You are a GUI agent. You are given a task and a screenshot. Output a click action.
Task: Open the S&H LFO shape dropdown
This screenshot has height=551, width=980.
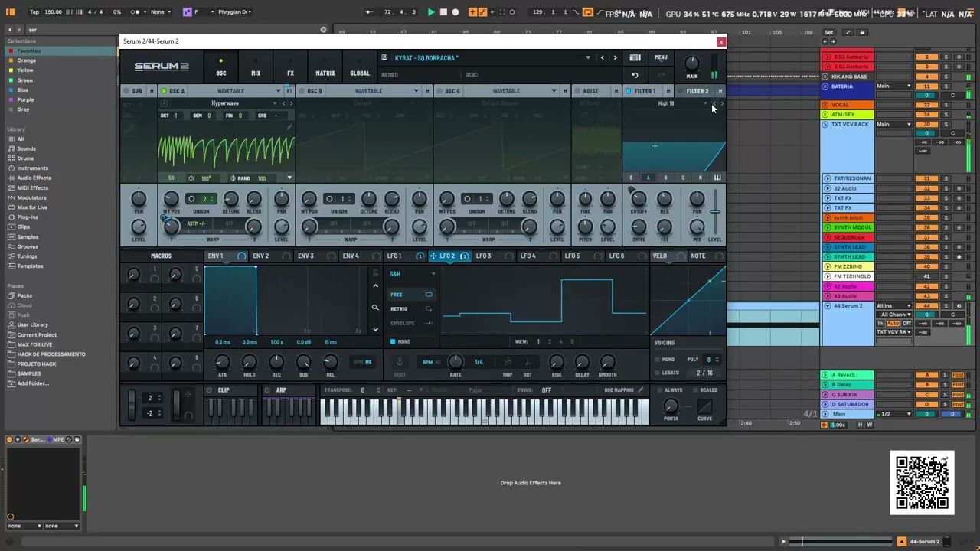pos(412,274)
